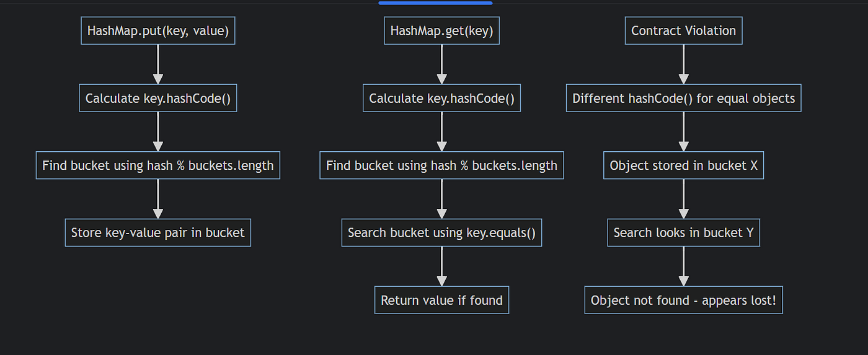Select Store key-value pair in bucket box
This screenshot has height=355, width=868.
pyautogui.click(x=158, y=233)
